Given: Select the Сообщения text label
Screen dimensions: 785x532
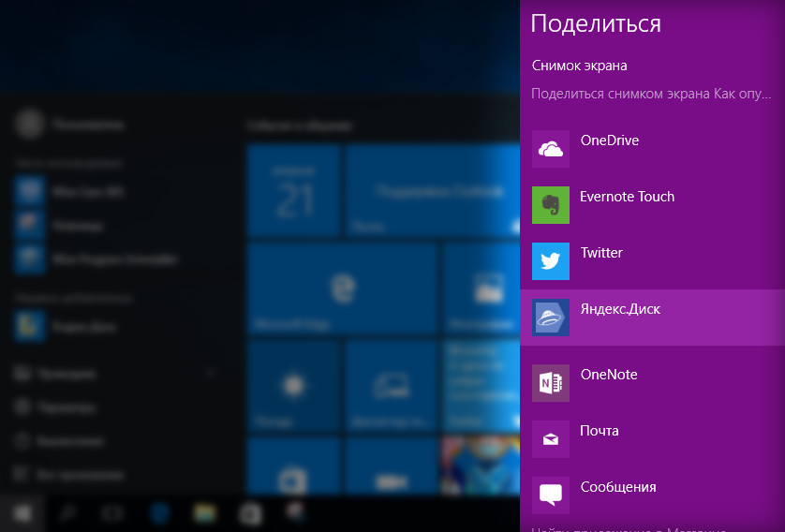Looking at the screenshot, I should click(617, 487).
